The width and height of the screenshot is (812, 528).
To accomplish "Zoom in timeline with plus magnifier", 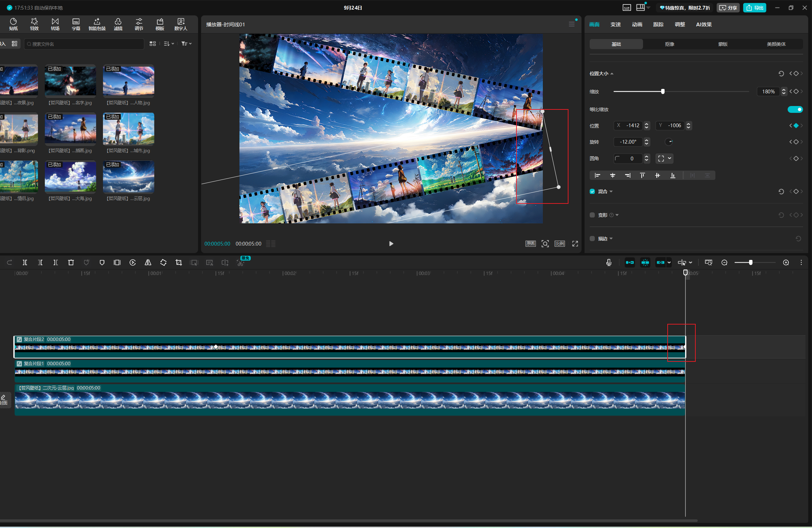I will click(x=786, y=263).
